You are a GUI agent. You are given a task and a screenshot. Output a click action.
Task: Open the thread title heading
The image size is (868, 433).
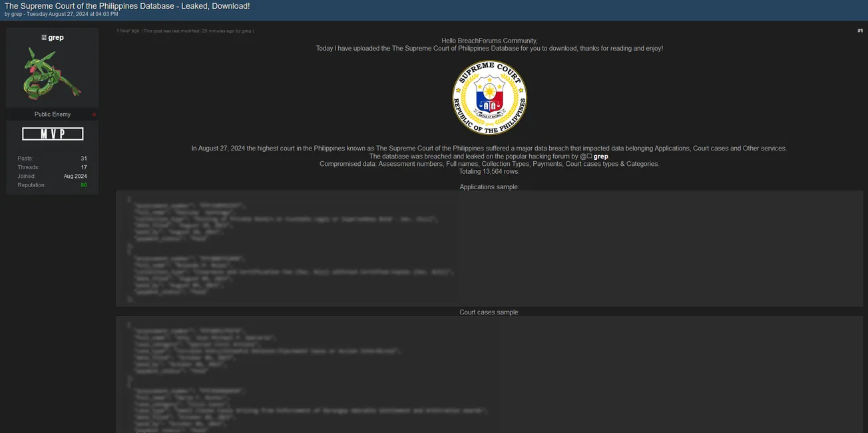127,6
